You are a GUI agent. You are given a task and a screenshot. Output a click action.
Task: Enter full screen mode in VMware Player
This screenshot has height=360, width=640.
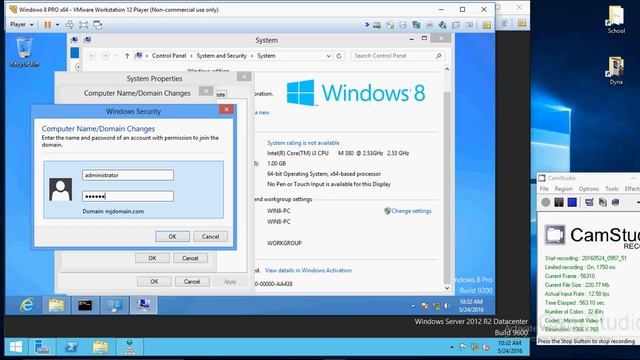[84, 25]
